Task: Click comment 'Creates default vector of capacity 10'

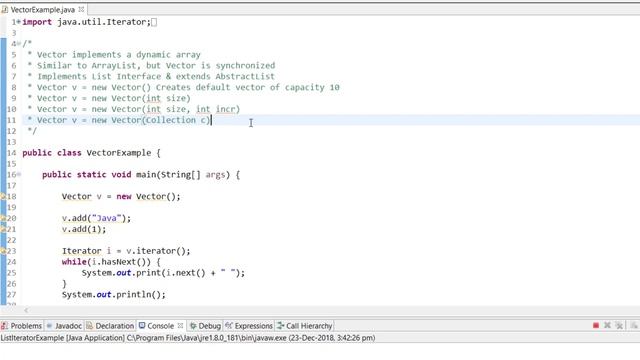Action: pyautogui.click(x=248, y=87)
